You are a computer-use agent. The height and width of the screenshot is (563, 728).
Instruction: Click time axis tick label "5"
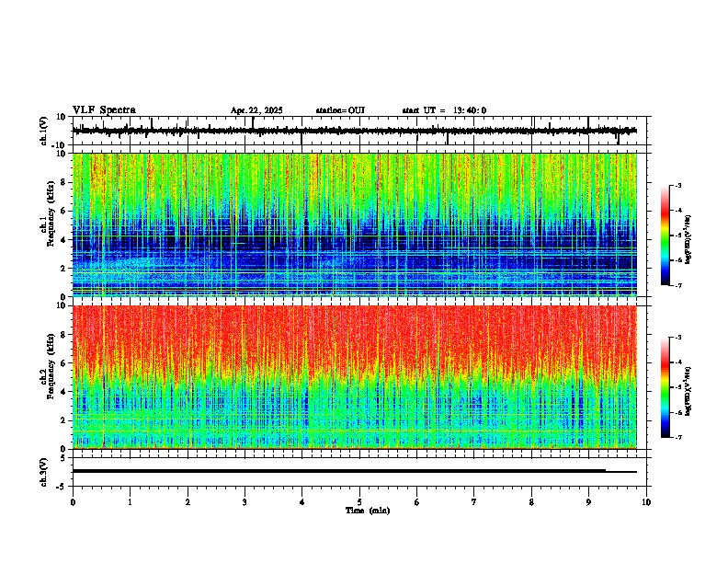359,502
